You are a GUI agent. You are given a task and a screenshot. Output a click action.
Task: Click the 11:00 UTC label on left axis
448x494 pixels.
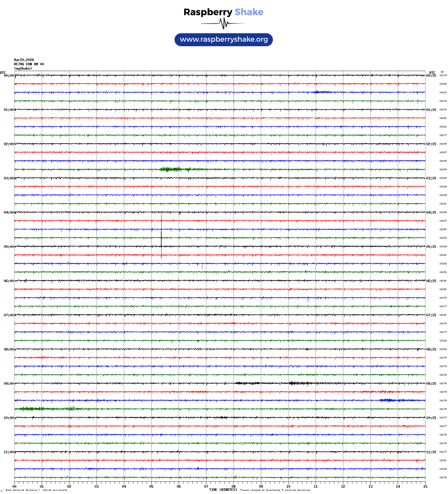(x=9, y=452)
